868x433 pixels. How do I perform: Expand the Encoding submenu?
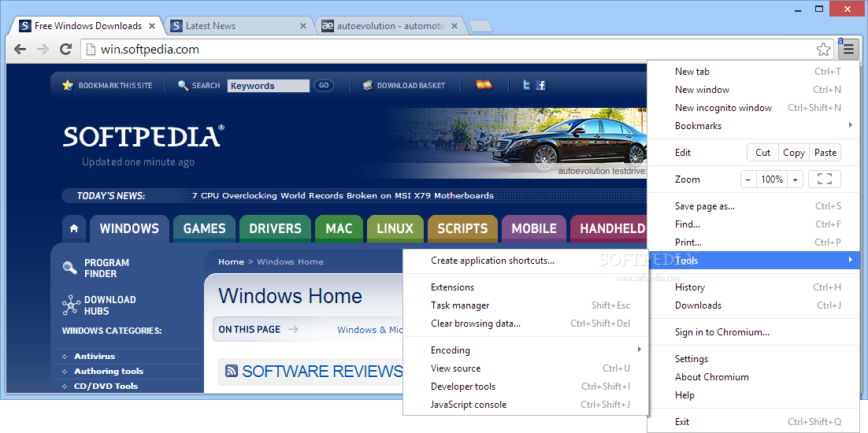(x=525, y=350)
